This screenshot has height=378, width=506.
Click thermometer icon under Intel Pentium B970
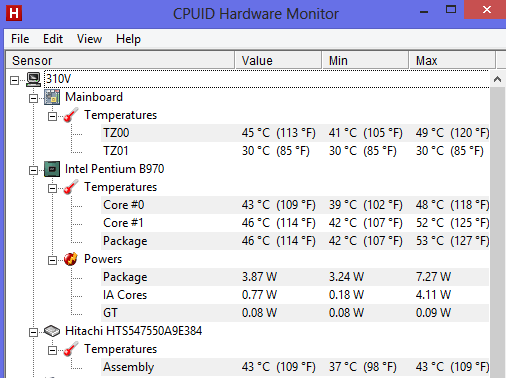(71, 187)
